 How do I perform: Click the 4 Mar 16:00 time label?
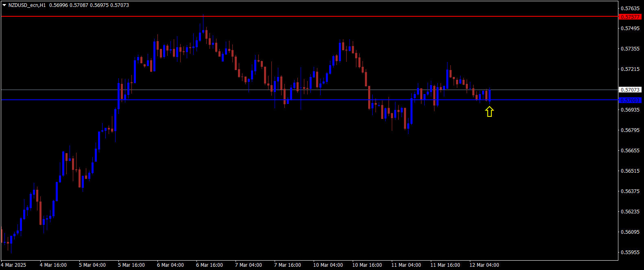(53, 265)
